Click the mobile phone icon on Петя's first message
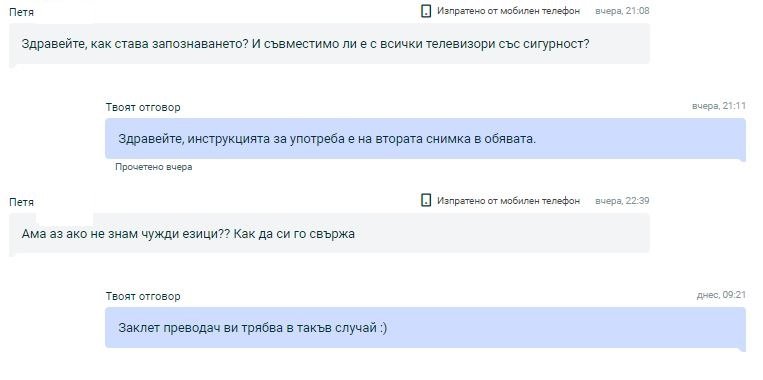 click(x=426, y=11)
